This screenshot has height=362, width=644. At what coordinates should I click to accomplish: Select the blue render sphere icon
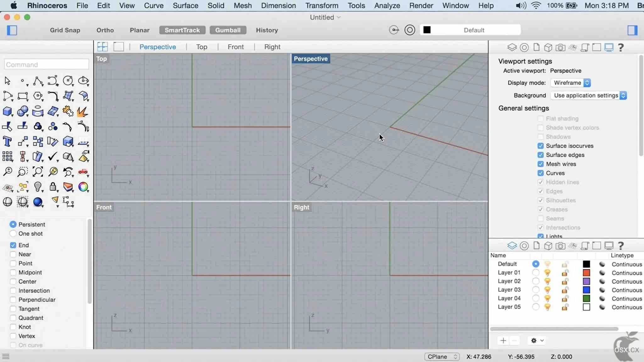click(38, 202)
